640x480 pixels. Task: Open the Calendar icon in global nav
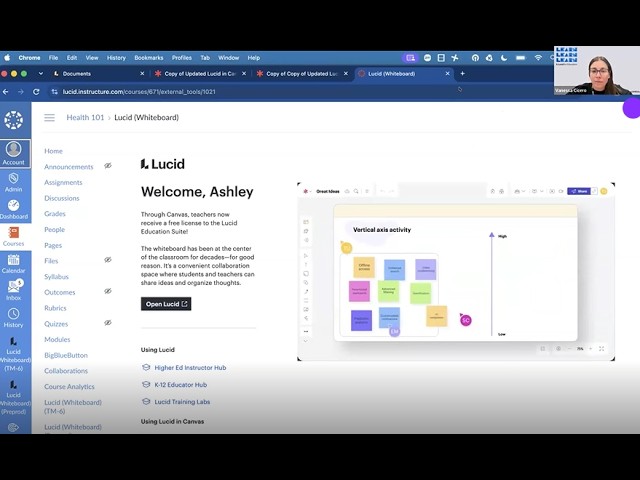click(13, 264)
